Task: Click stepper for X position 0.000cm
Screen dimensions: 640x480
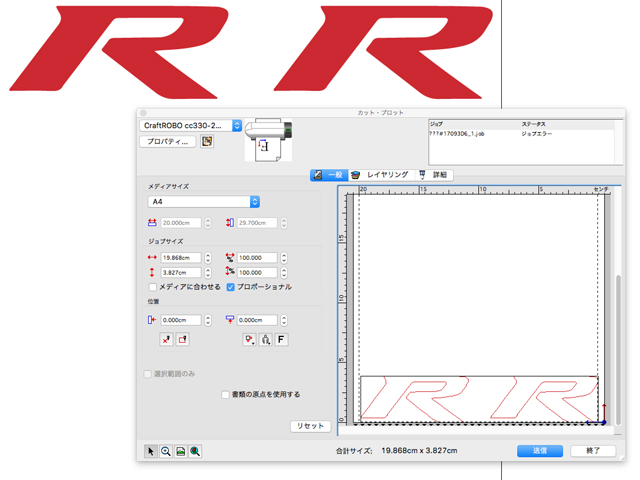Action: 208,320
